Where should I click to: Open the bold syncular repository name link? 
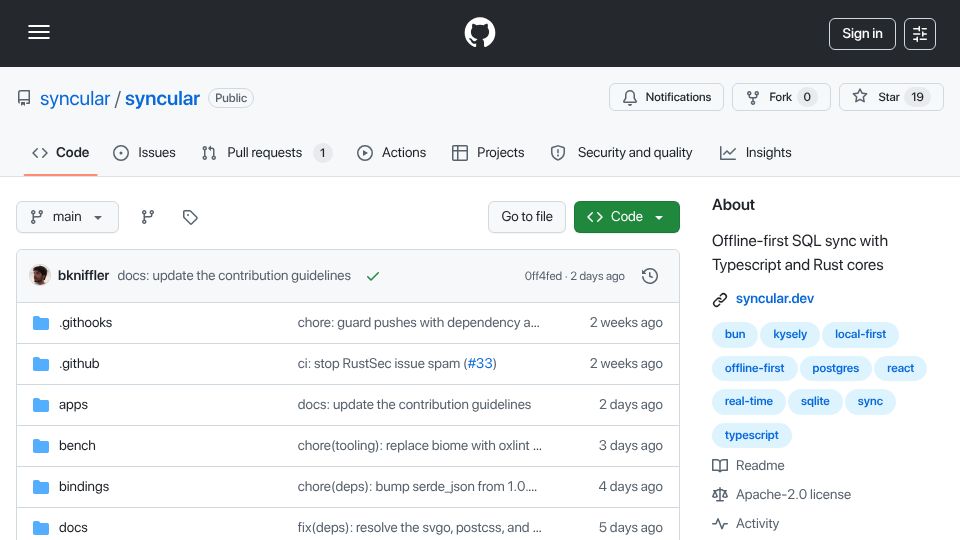coord(162,99)
